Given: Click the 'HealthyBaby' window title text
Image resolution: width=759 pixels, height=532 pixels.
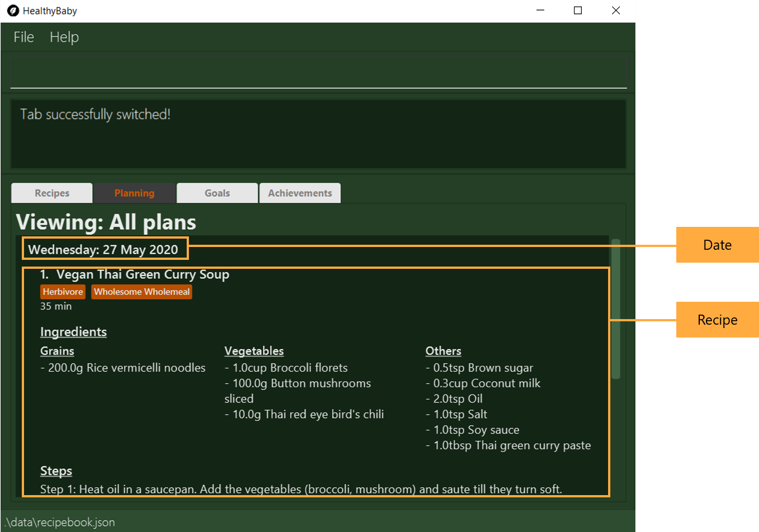Looking at the screenshot, I should click(50, 11).
